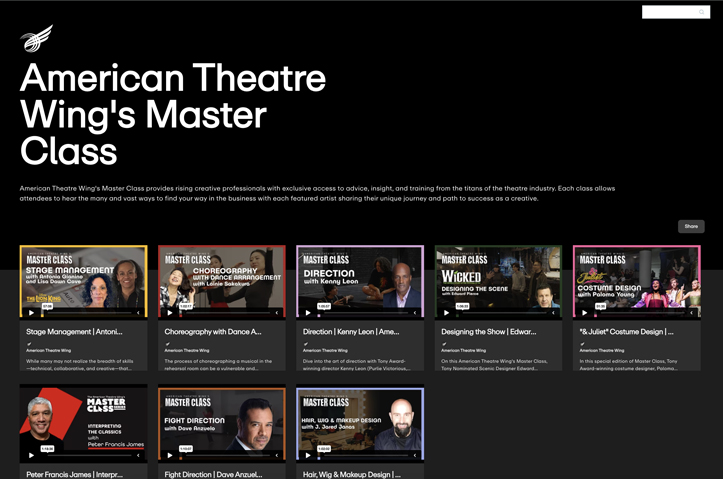
Task: Play the Hair, Wig & Makeup Design video
Action: [x=308, y=455]
